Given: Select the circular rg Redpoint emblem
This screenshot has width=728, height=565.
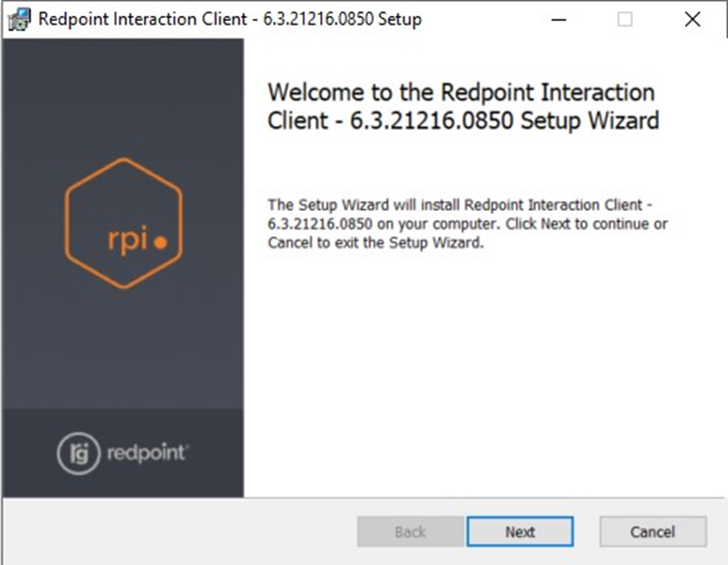Looking at the screenshot, I should pos(76,453).
